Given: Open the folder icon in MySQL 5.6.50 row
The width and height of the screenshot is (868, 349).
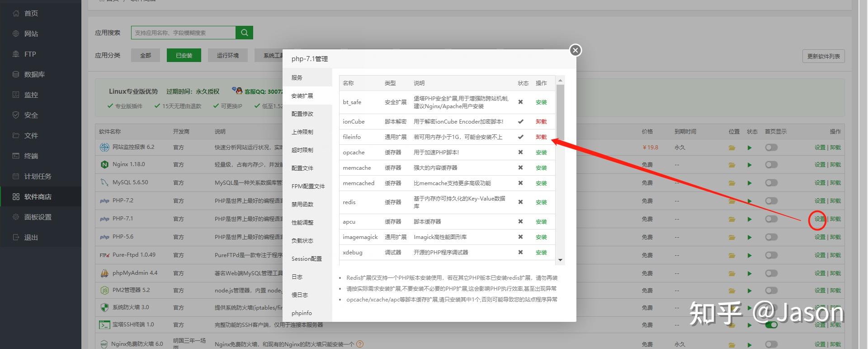Looking at the screenshot, I should pos(731,183).
